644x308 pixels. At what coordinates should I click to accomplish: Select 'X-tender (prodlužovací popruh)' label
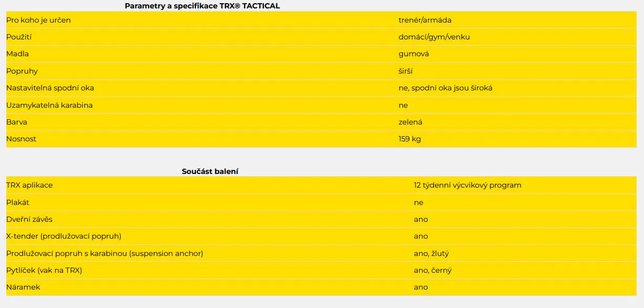click(64, 236)
